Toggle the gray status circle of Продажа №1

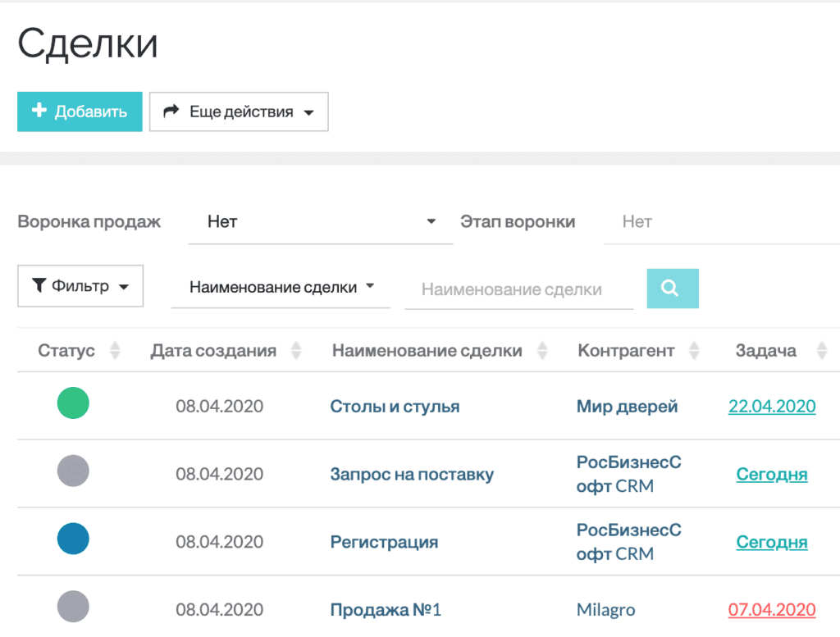pos(73,607)
